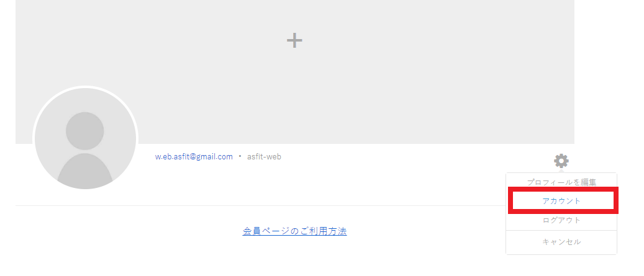Click the gray cover photo banner area

(294, 72)
